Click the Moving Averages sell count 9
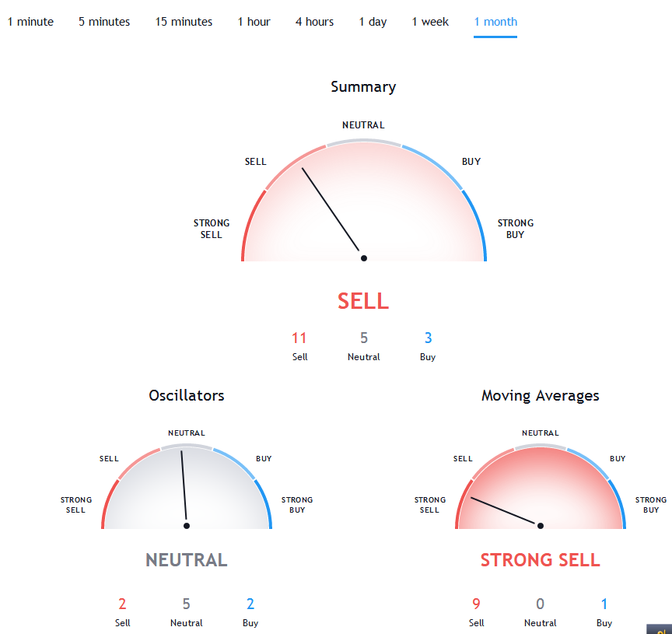Image resolution: width=672 pixels, height=634 pixels. coord(476,604)
